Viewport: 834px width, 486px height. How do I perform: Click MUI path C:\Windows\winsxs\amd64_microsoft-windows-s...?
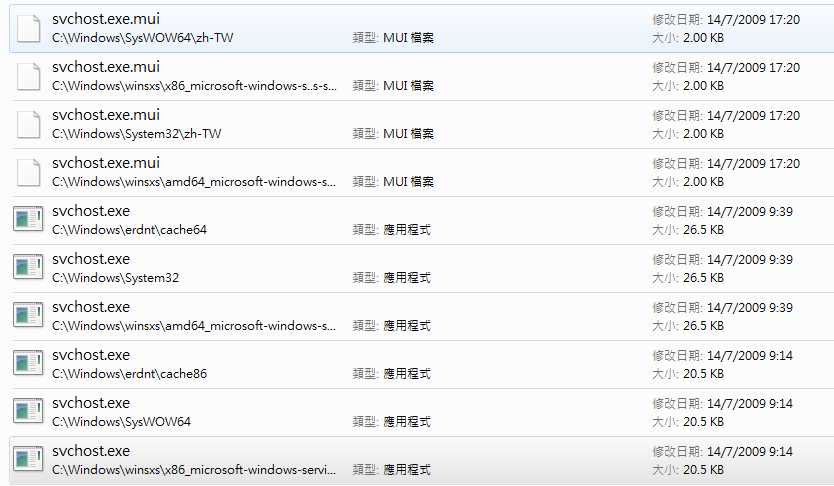pos(194,182)
